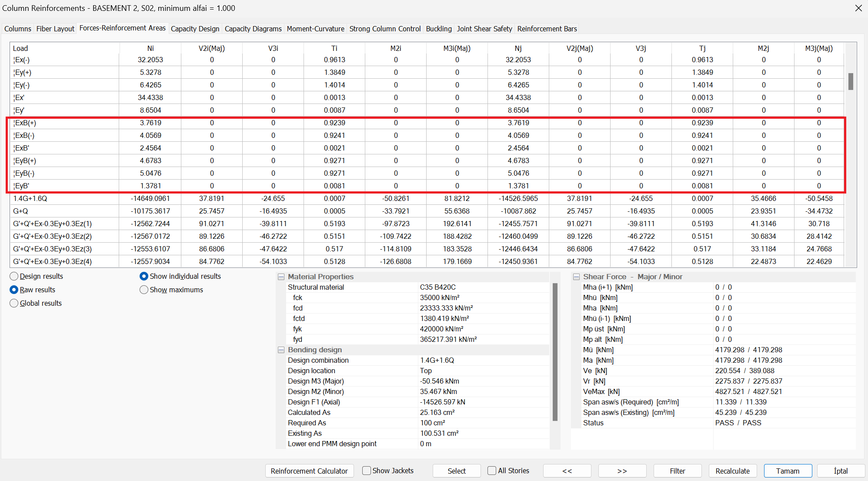
Task: Close the Column Reinforcements dialog
Action: coord(858,8)
